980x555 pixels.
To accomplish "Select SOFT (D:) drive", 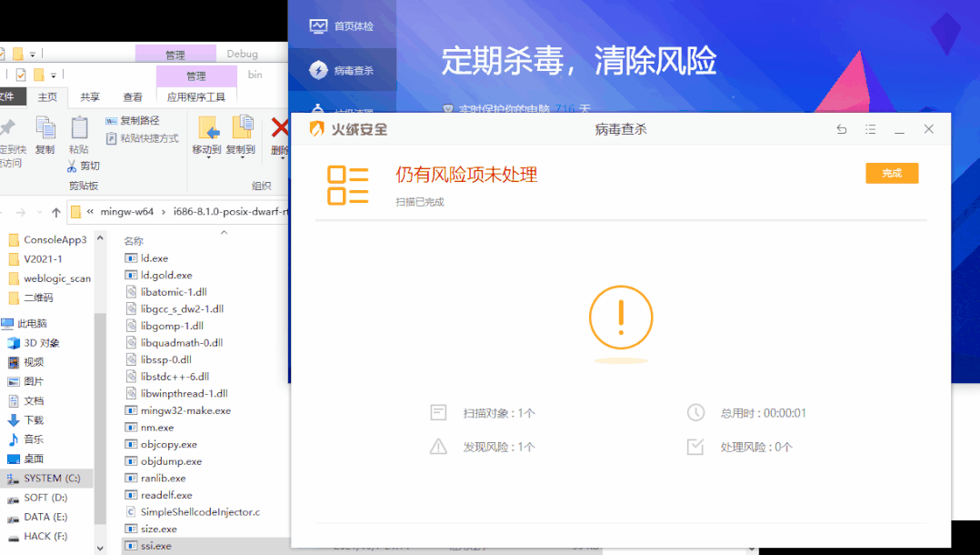I will (37, 498).
